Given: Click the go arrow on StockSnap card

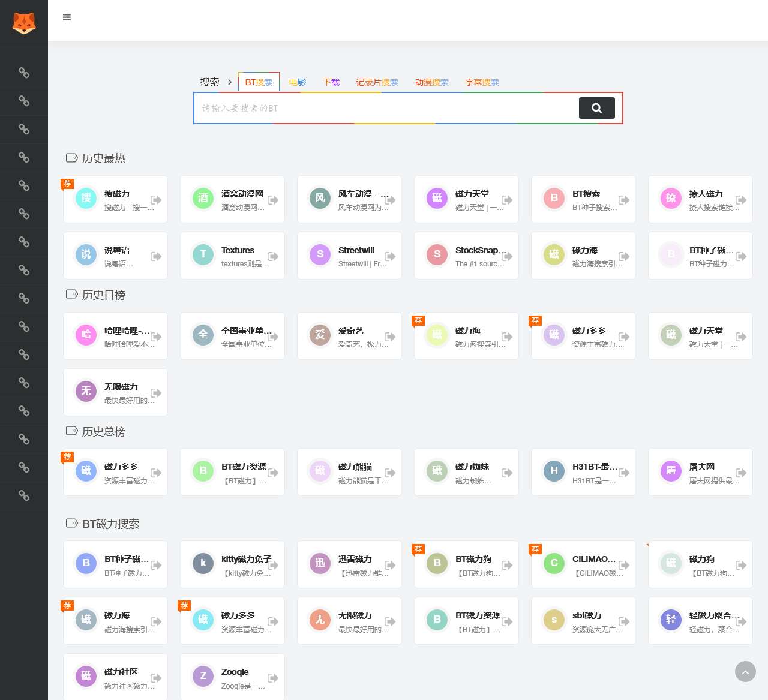Looking at the screenshot, I should [507, 256].
